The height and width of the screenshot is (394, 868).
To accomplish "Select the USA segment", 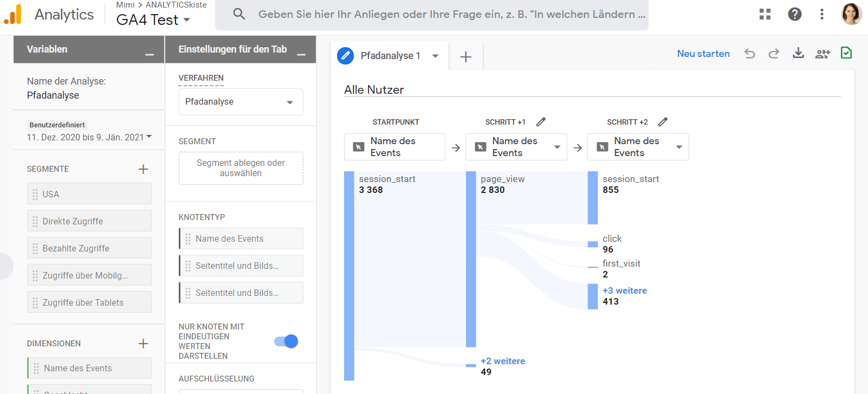I will click(89, 193).
